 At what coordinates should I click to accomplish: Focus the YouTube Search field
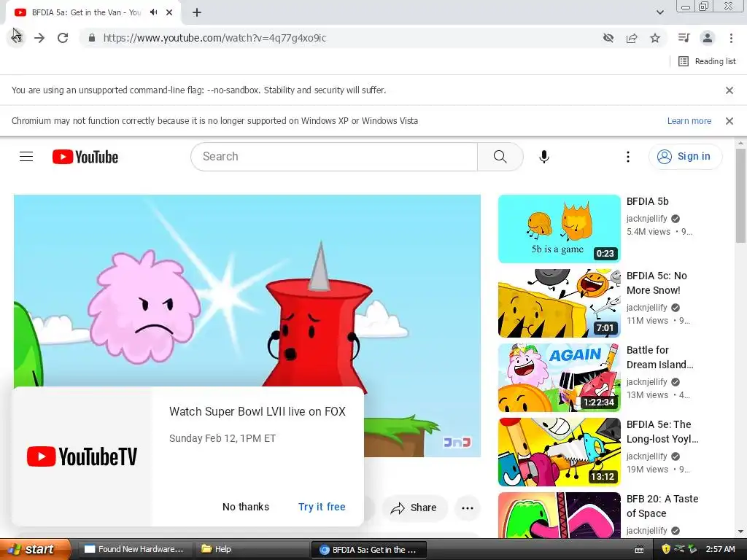coord(334,156)
